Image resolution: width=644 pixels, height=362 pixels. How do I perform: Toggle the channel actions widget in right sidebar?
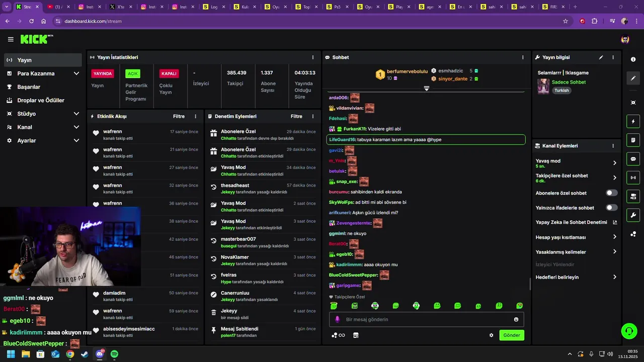pos(633,196)
